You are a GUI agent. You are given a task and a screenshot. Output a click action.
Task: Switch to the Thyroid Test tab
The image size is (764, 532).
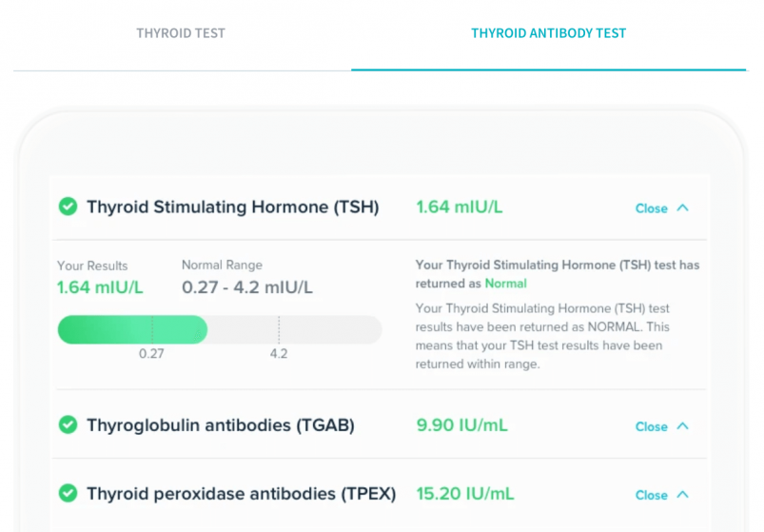pyautogui.click(x=181, y=33)
